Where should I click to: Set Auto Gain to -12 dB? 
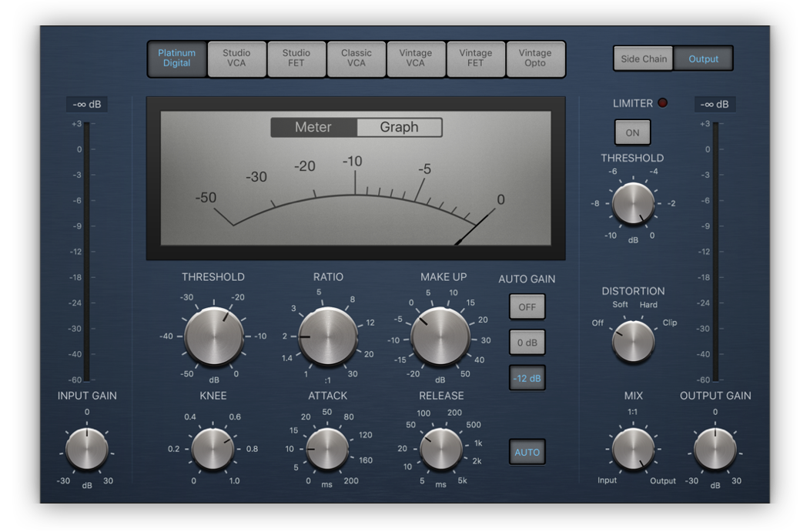click(527, 378)
